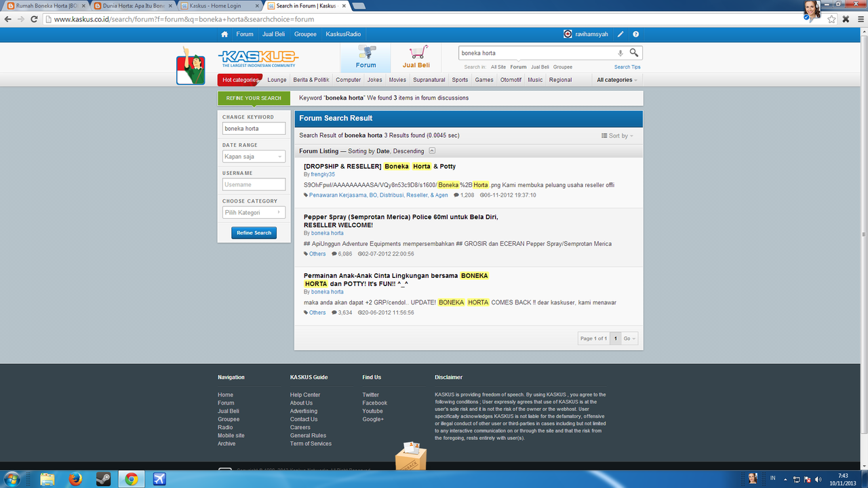868x488 pixels.
Task: Open Permainan Anak-Anak Cinta Lingkungan thread
Action: pos(396,280)
